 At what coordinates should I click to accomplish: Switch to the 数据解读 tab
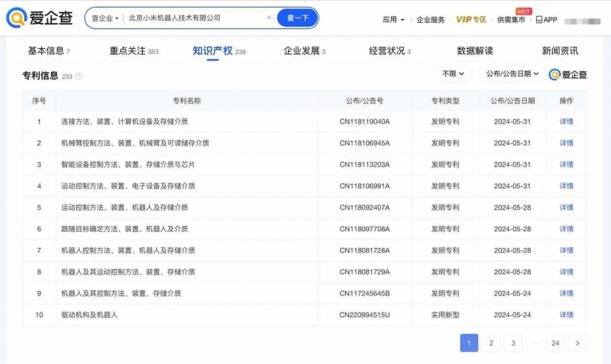tap(475, 51)
